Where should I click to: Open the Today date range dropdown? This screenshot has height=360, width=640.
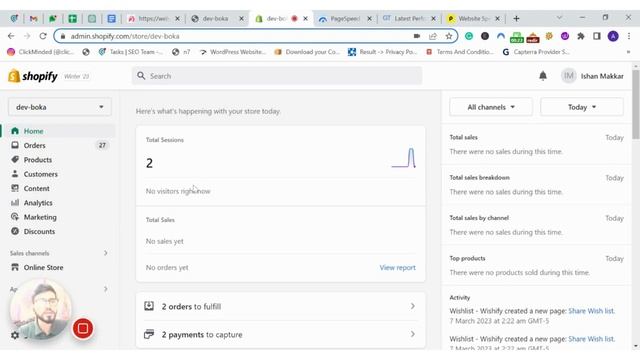pos(582,107)
